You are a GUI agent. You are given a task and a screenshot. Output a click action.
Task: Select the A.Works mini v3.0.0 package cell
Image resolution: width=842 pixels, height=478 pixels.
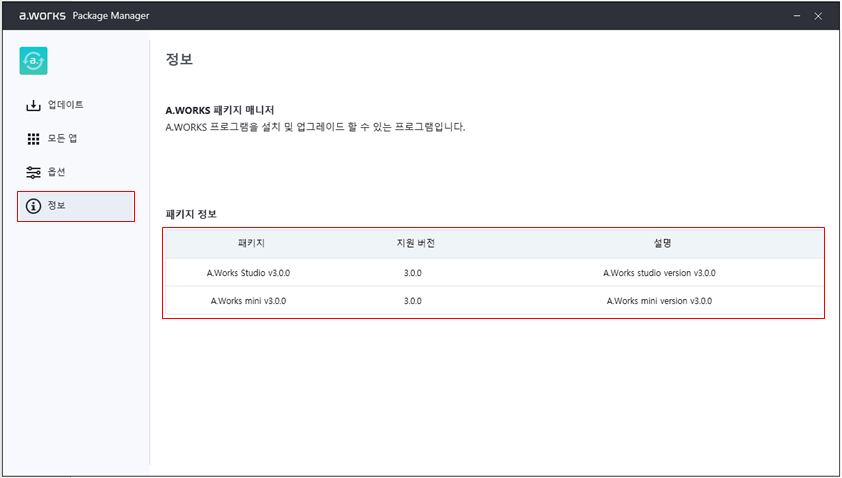click(x=250, y=301)
